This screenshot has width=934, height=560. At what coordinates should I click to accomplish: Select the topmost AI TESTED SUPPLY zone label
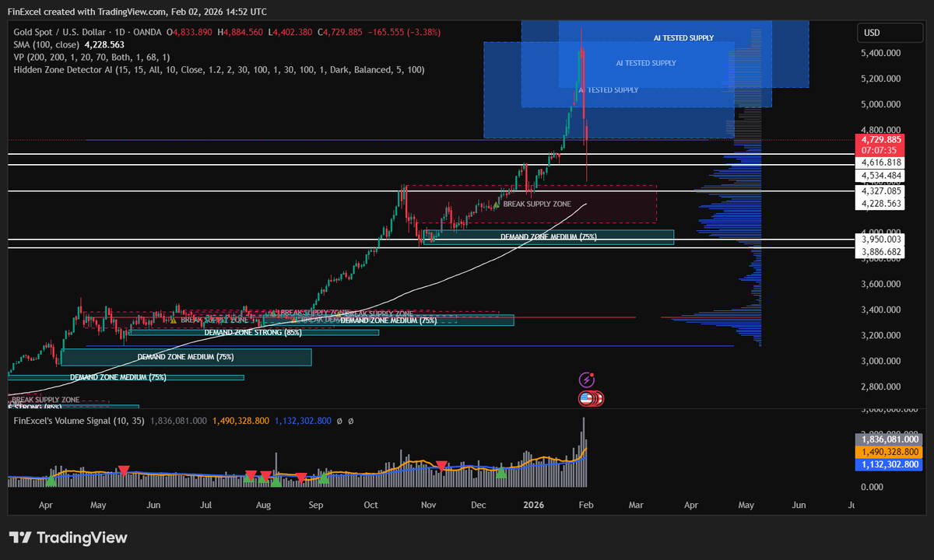click(x=683, y=37)
